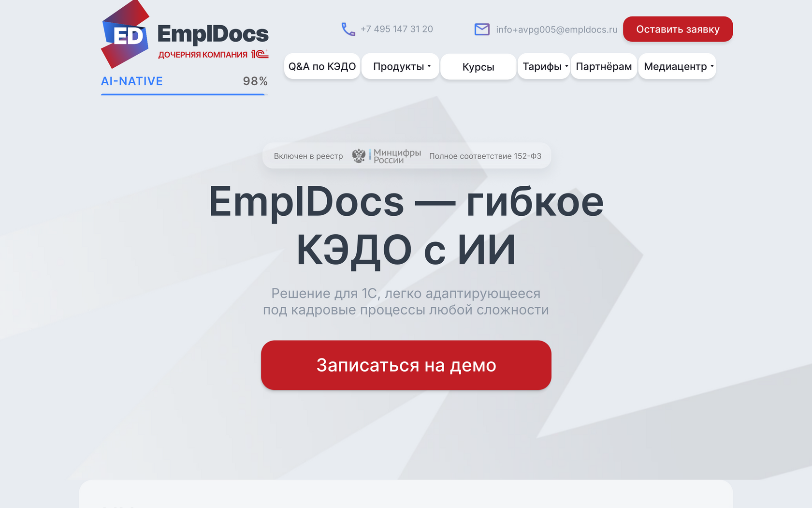Call the number +7 495 147 31 20
812x508 pixels.
point(397,29)
